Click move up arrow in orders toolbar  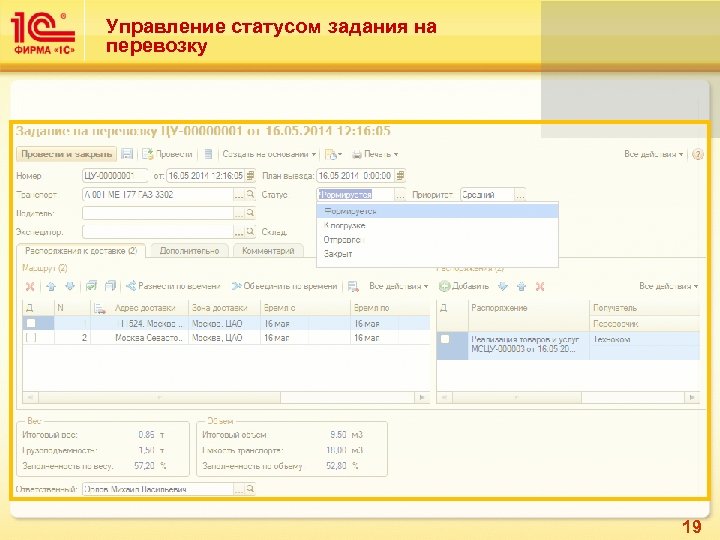[522, 287]
